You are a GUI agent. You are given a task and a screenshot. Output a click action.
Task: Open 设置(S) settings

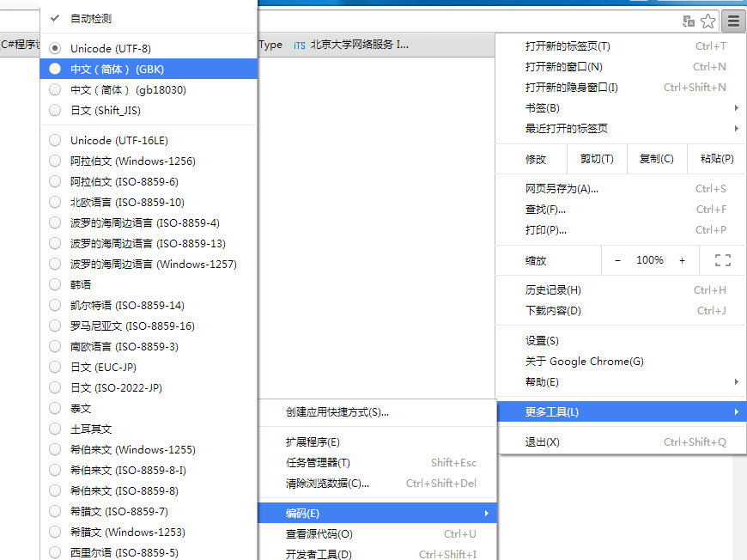pyautogui.click(x=621, y=341)
